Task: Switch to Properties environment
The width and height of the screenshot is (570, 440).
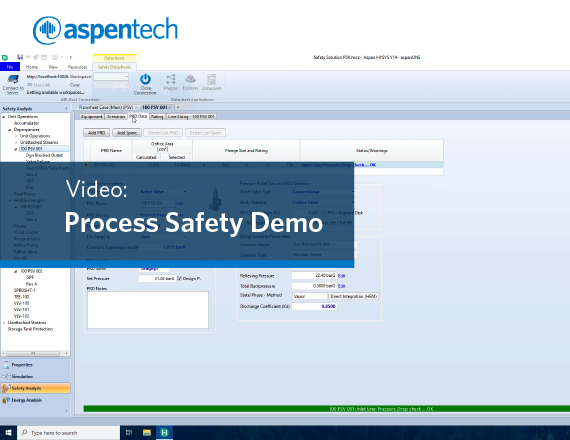Action: (35, 365)
